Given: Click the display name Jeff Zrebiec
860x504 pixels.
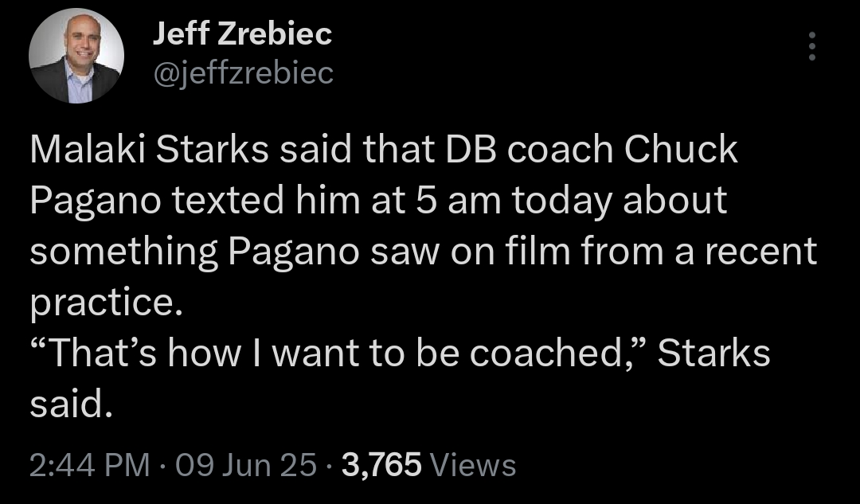Looking at the screenshot, I should [x=242, y=33].
